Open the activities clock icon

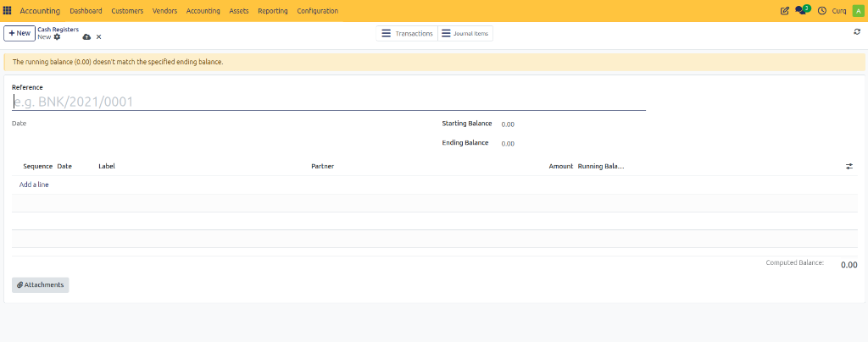pyautogui.click(x=822, y=10)
